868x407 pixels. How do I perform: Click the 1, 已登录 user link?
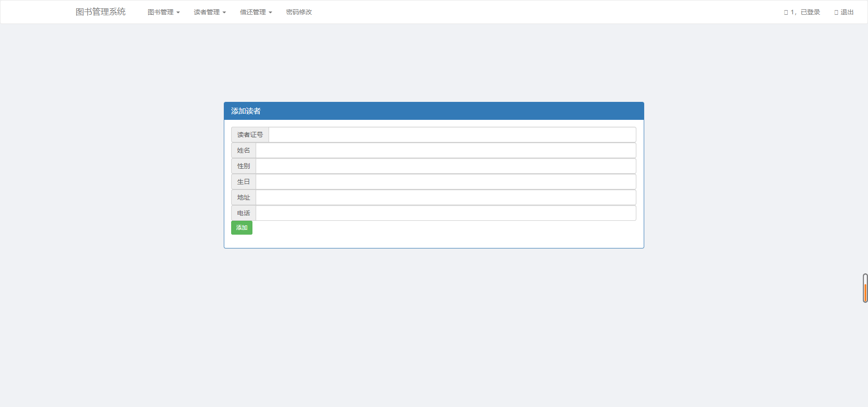point(802,12)
